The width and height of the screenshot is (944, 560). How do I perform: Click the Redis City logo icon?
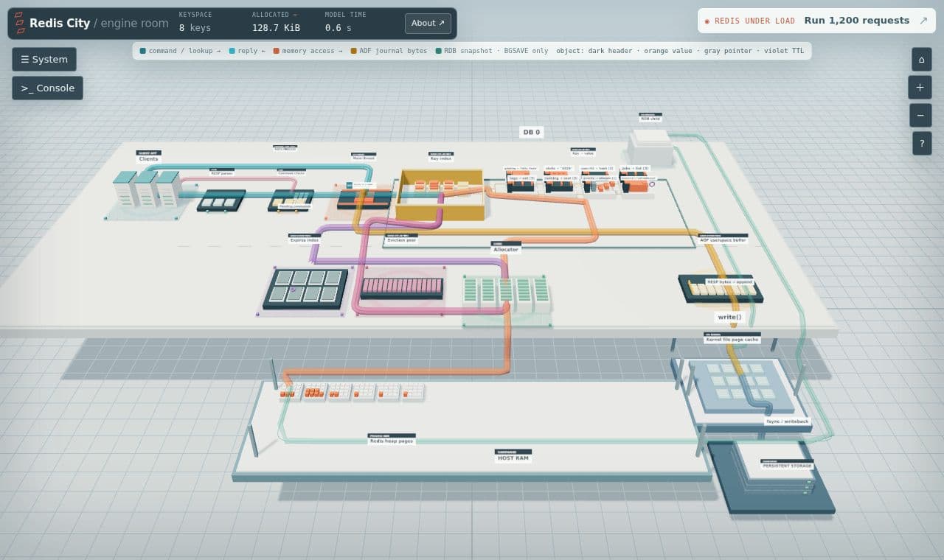coord(21,23)
